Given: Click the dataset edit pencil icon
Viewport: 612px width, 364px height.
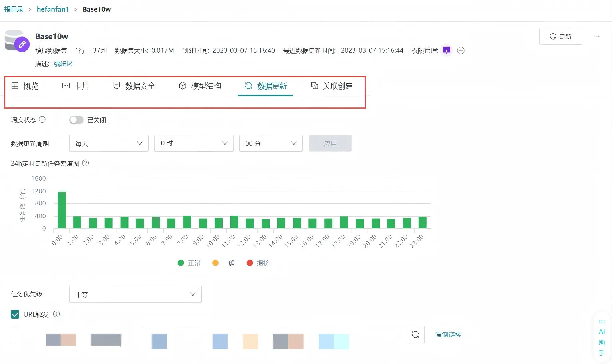Looking at the screenshot, I should [x=22, y=44].
